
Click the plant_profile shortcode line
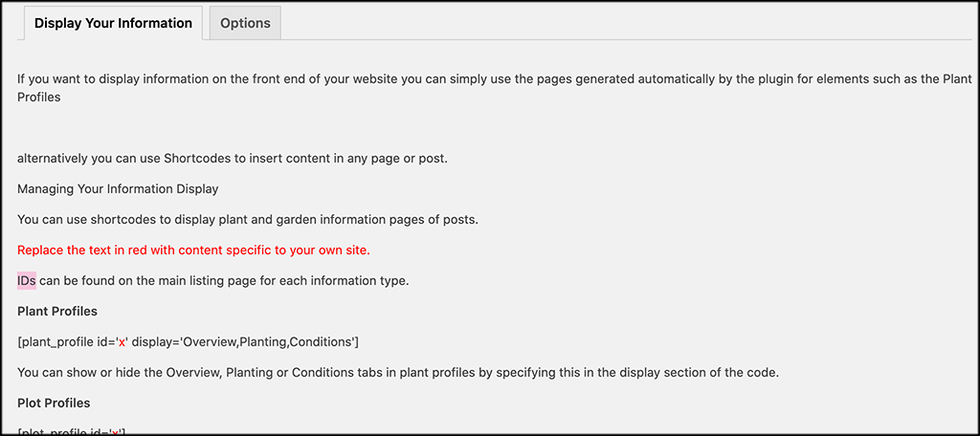[x=188, y=342]
